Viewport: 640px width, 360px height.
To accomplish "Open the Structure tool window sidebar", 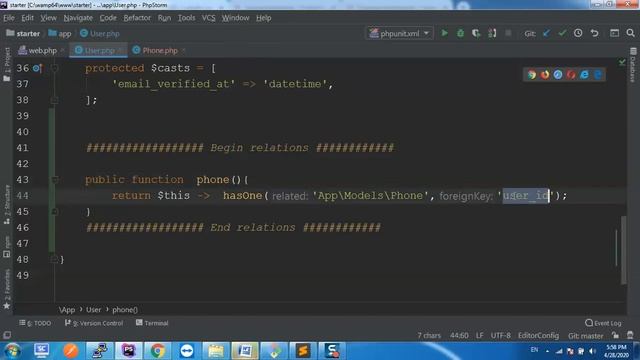I will pyautogui.click(x=7, y=204).
